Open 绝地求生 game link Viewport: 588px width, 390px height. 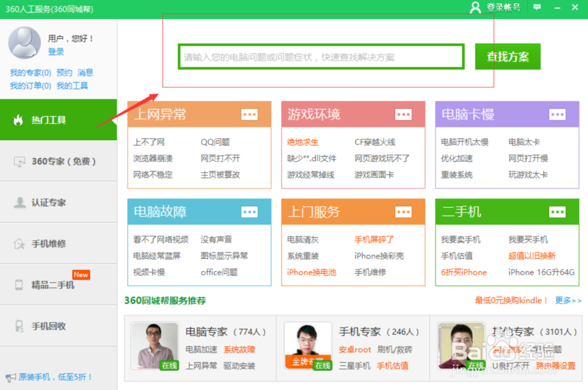(303, 142)
